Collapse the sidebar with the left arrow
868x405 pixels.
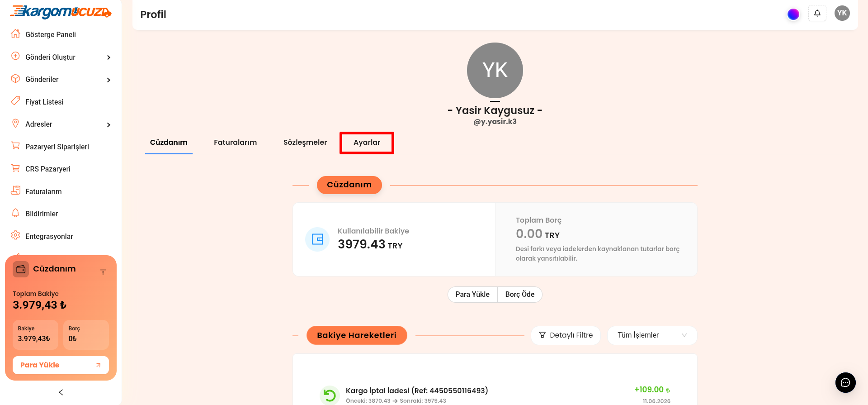point(61,392)
